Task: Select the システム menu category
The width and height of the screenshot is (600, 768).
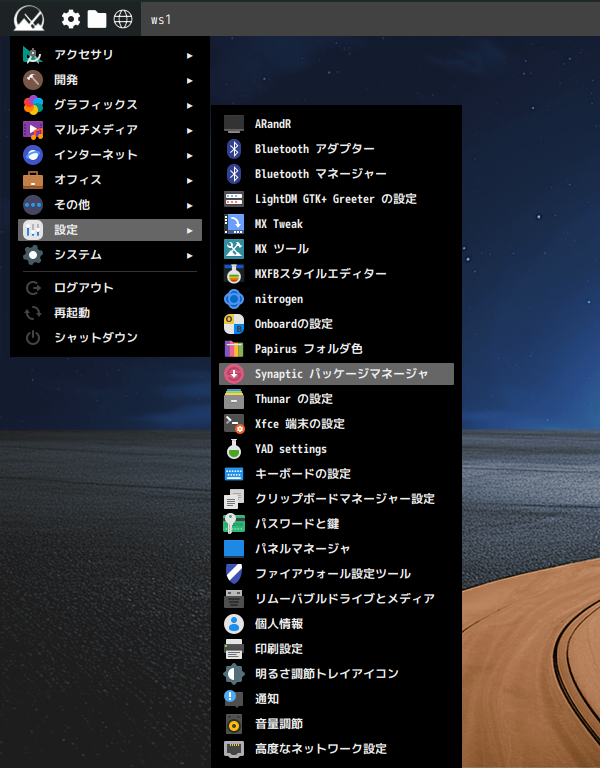Action: pyautogui.click(x=110, y=255)
